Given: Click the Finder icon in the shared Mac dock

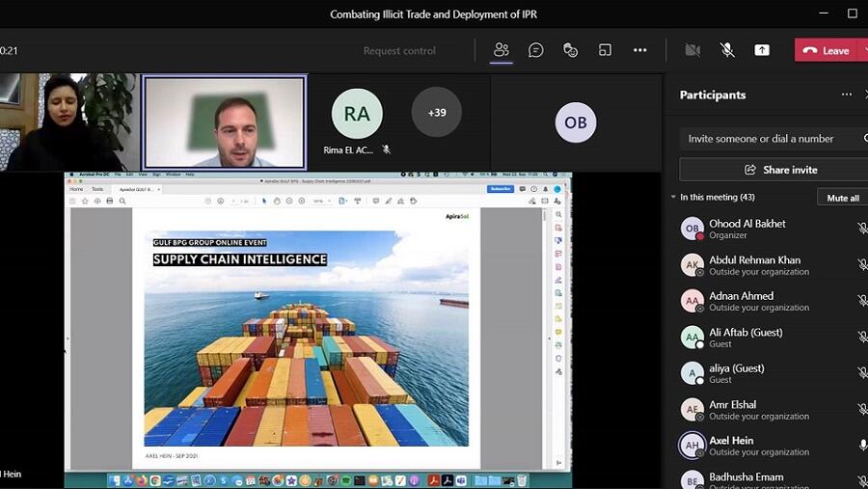Looking at the screenshot, I should 114,479.
